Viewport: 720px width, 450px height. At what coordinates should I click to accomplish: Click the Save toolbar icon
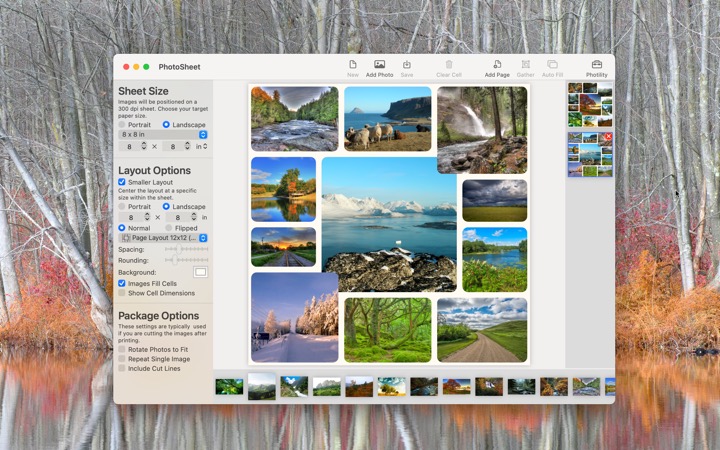(407, 64)
